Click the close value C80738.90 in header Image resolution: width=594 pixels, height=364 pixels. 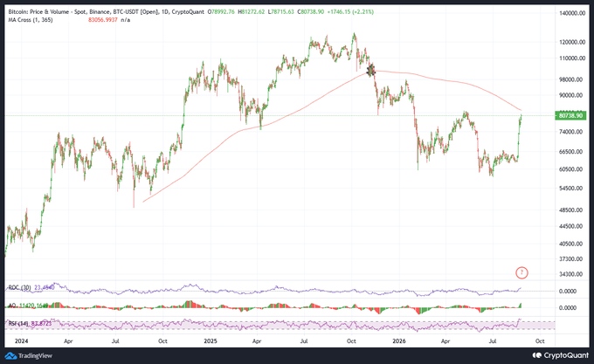tap(311, 11)
